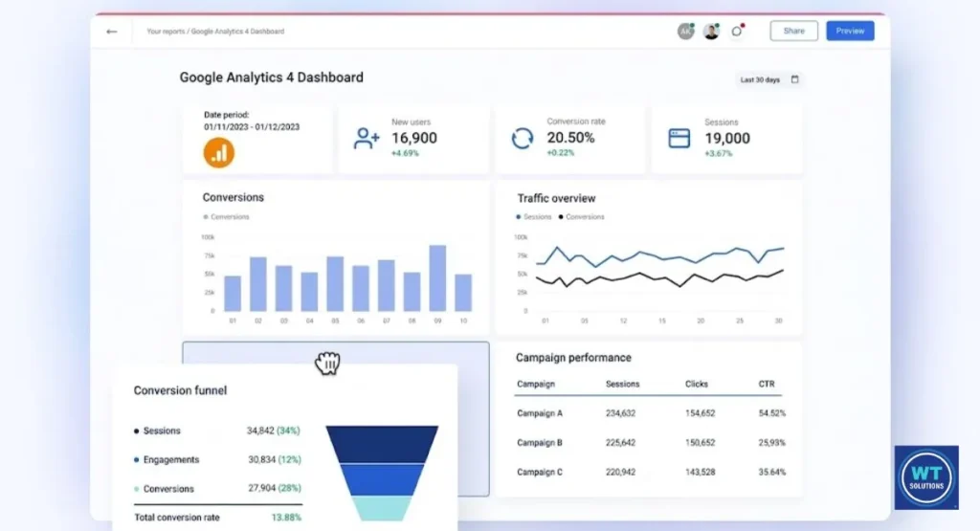980x531 pixels.
Task: Click the New users person-plus icon
Action: click(x=367, y=138)
